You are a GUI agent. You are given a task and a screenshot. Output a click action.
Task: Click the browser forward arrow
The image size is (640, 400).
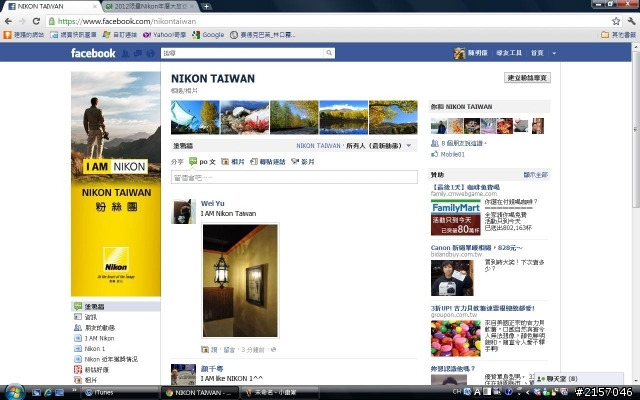click(x=22, y=21)
